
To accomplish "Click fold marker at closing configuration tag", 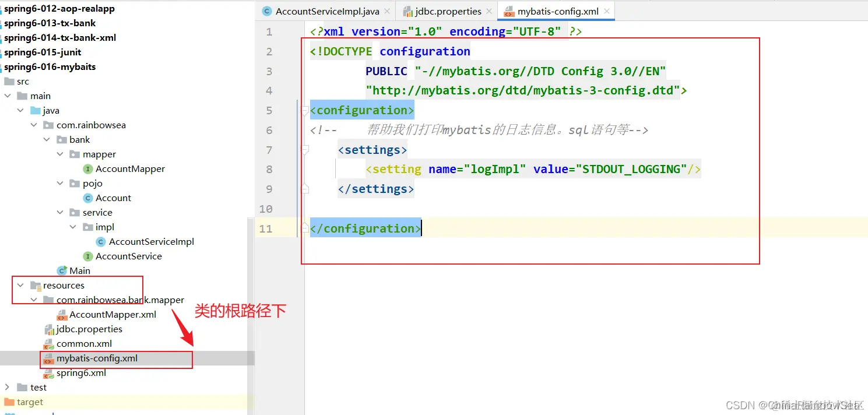I will pos(304,228).
